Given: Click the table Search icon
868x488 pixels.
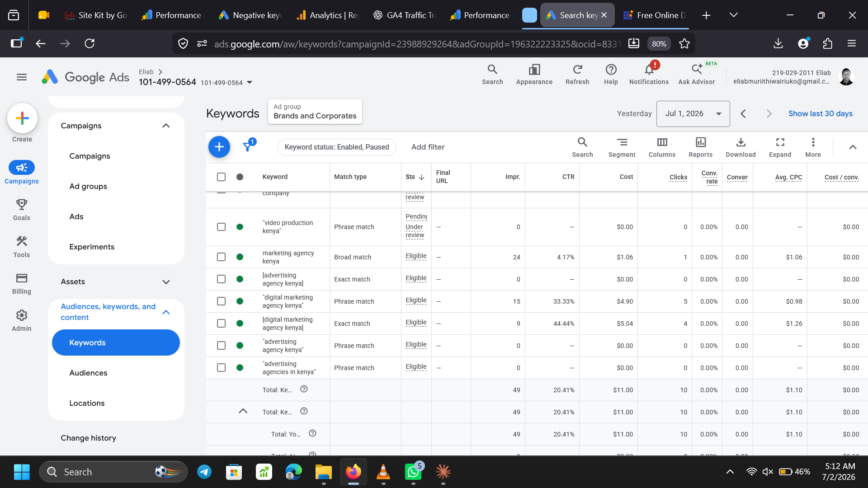Looking at the screenshot, I should tap(582, 147).
